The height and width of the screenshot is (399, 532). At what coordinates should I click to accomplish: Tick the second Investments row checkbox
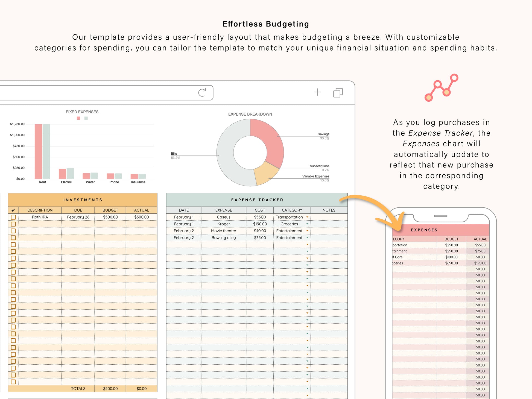point(13,224)
